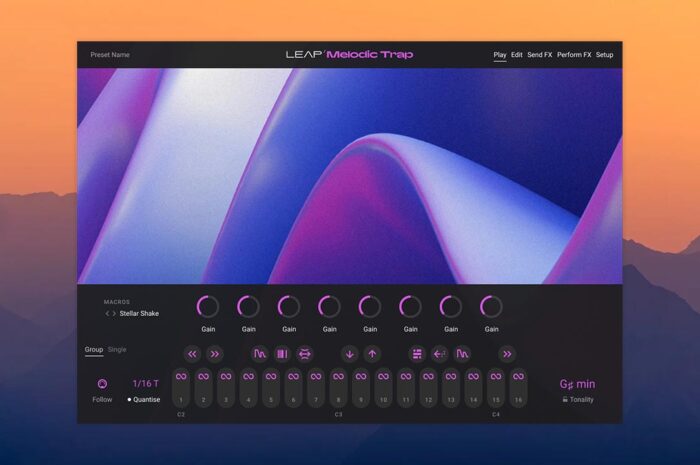Click the sixth Gain macro knob
The height and width of the screenshot is (465, 700).
point(410,307)
